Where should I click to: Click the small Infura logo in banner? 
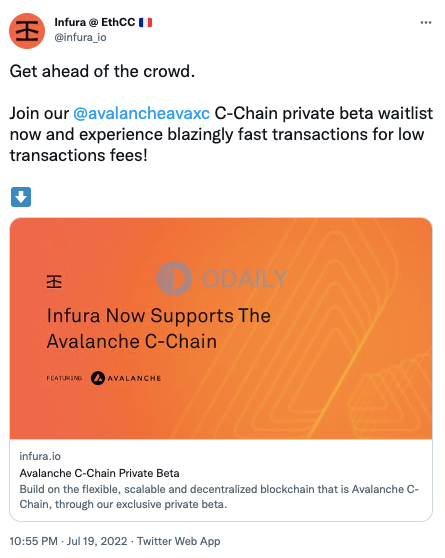tap(54, 281)
